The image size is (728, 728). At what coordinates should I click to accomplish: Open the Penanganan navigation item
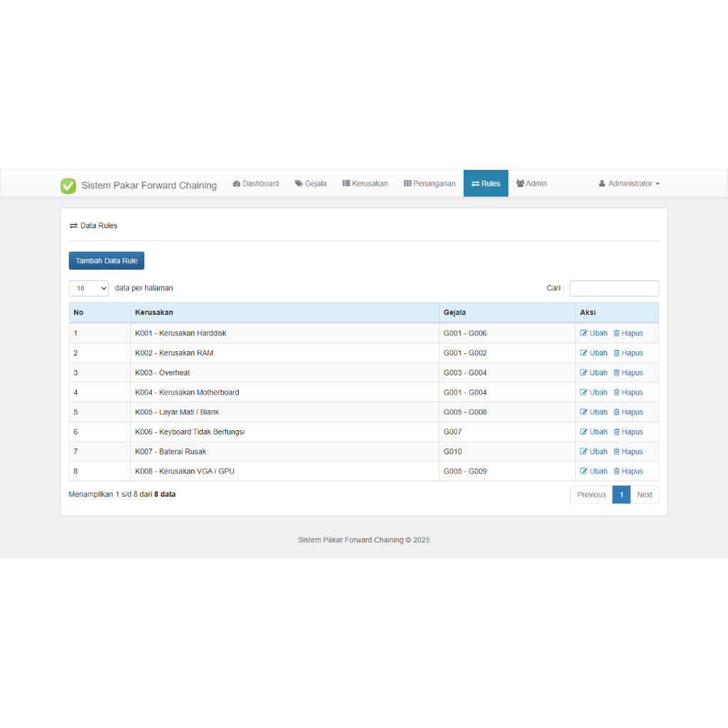point(429,183)
